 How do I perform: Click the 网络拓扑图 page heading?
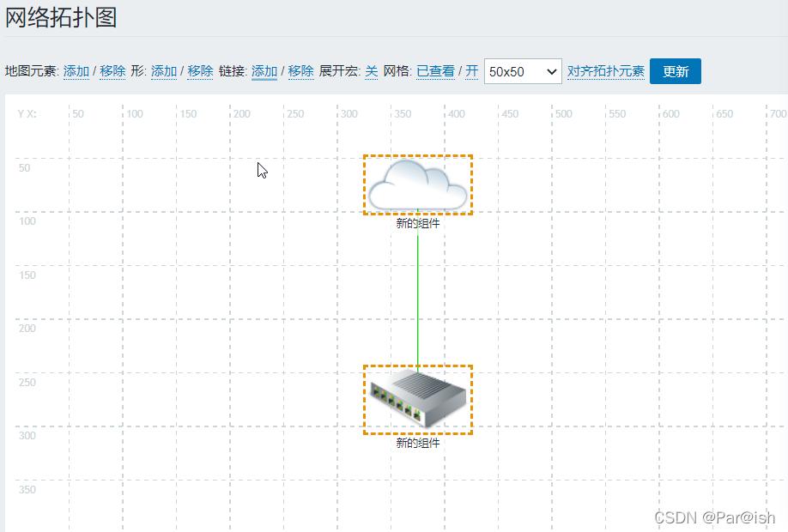point(61,17)
